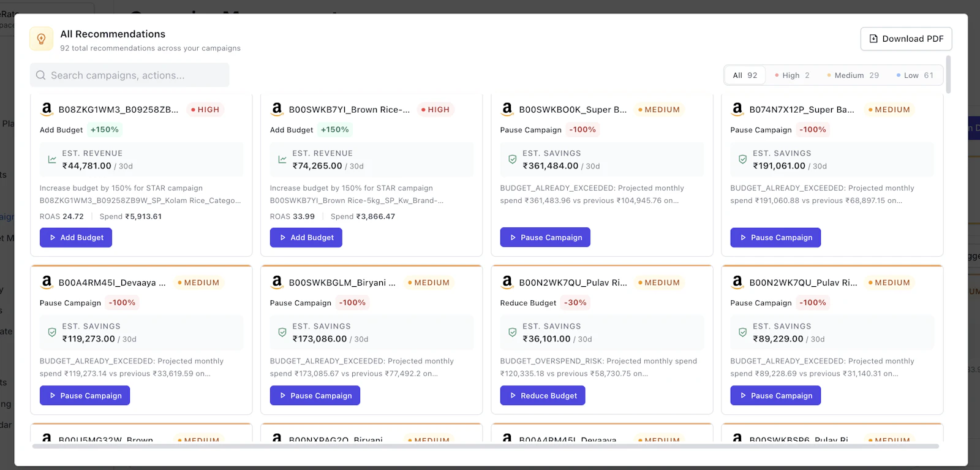Click savings shield icon next to ₹173,086.00

tap(282, 332)
